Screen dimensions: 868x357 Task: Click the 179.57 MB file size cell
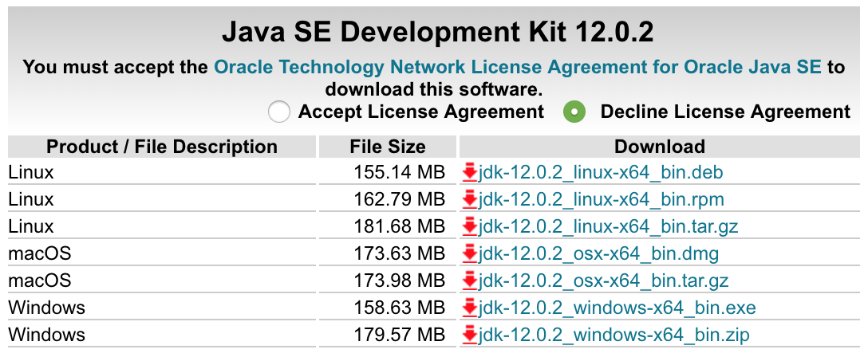[x=388, y=335]
